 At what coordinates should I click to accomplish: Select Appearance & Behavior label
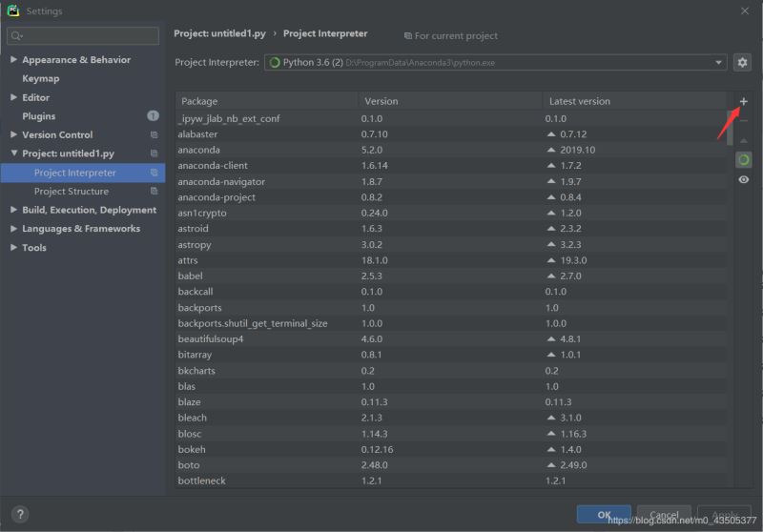click(x=76, y=60)
